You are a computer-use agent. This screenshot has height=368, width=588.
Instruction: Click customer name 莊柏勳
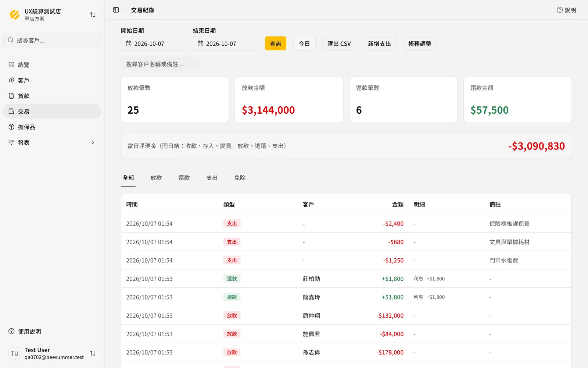click(311, 279)
